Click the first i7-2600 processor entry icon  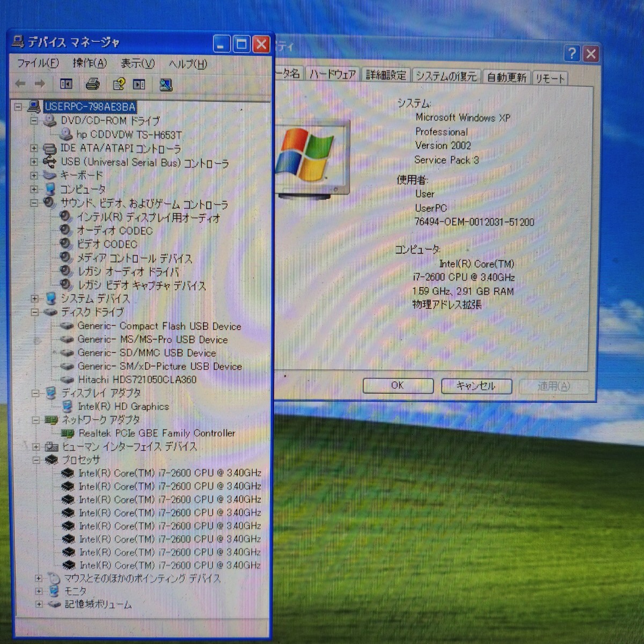tap(68, 473)
